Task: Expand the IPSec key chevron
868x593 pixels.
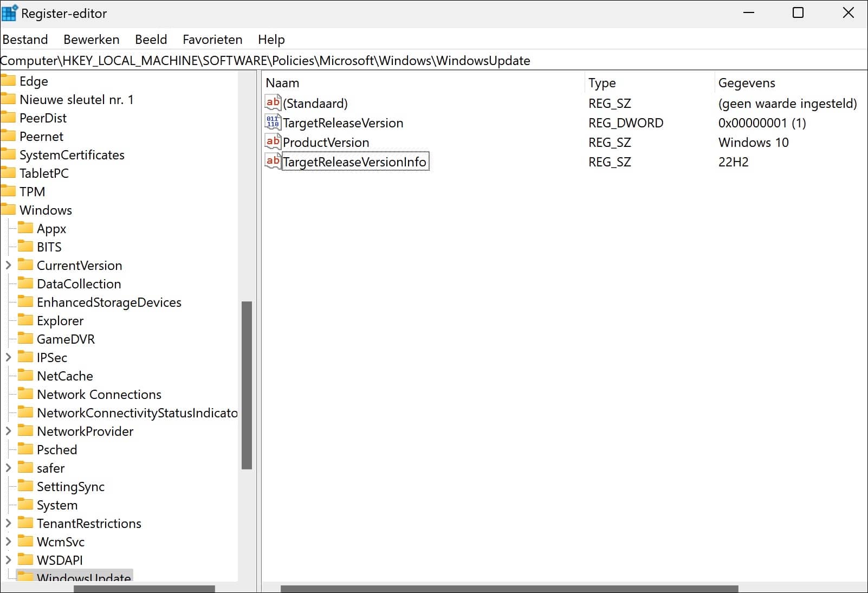Action: coord(8,358)
